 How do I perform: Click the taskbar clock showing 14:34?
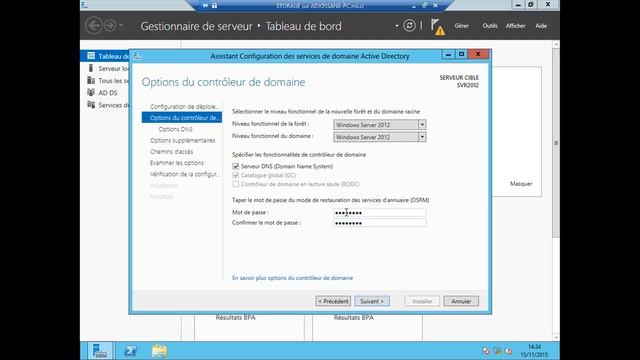pyautogui.click(x=534, y=351)
